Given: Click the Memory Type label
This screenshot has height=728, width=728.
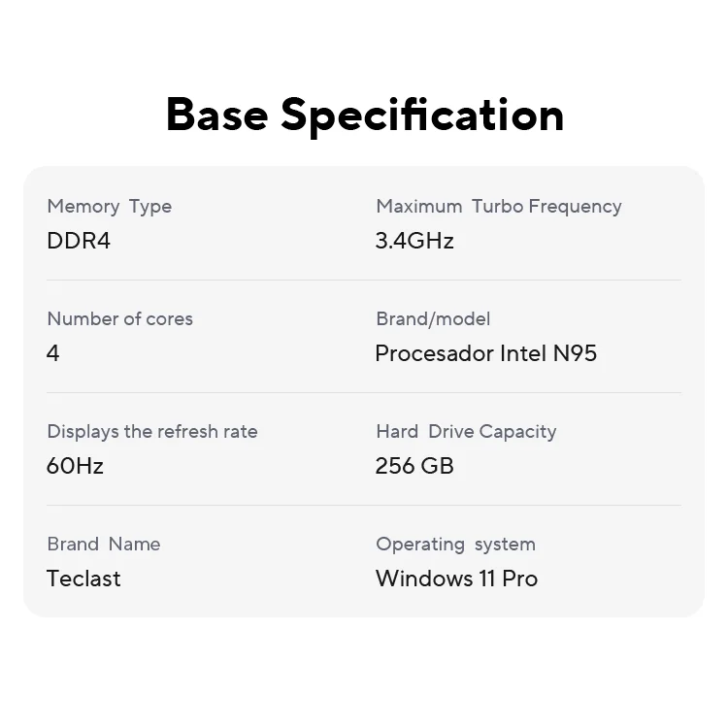Looking at the screenshot, I should coord(109,206).
